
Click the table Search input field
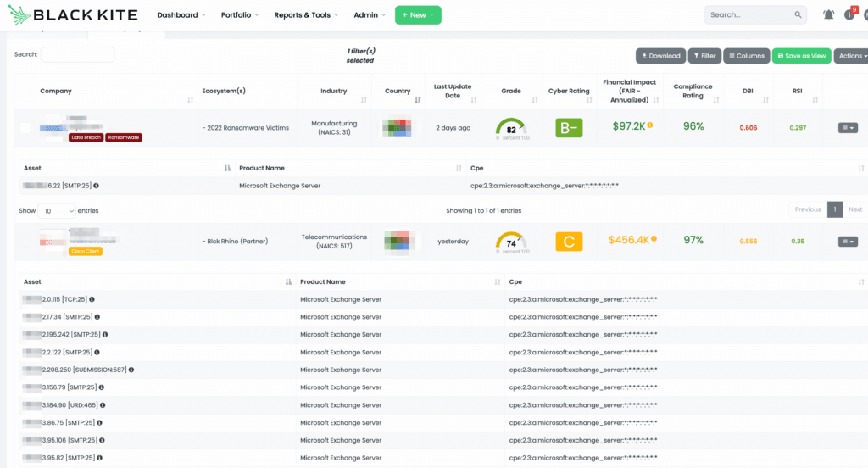77,54
